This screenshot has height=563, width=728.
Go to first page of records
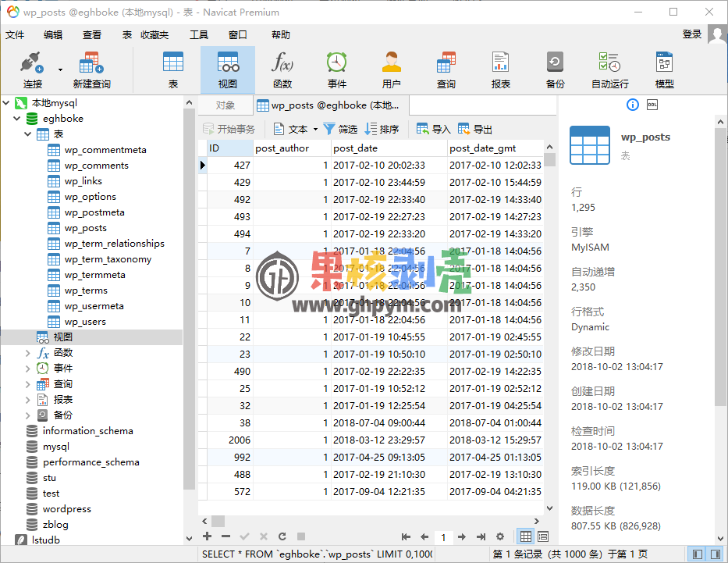pyautogui.click(x=406, y=537)
